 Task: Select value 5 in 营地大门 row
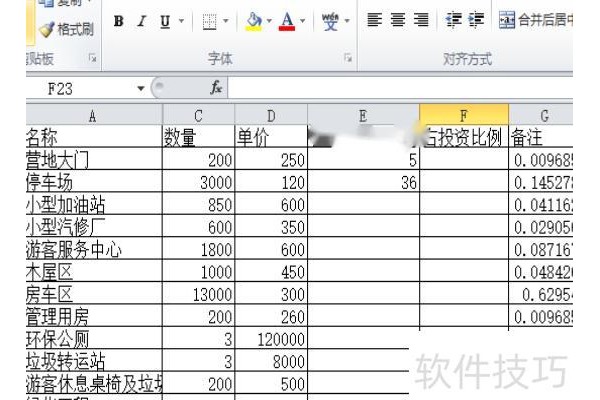coord(363,159)
